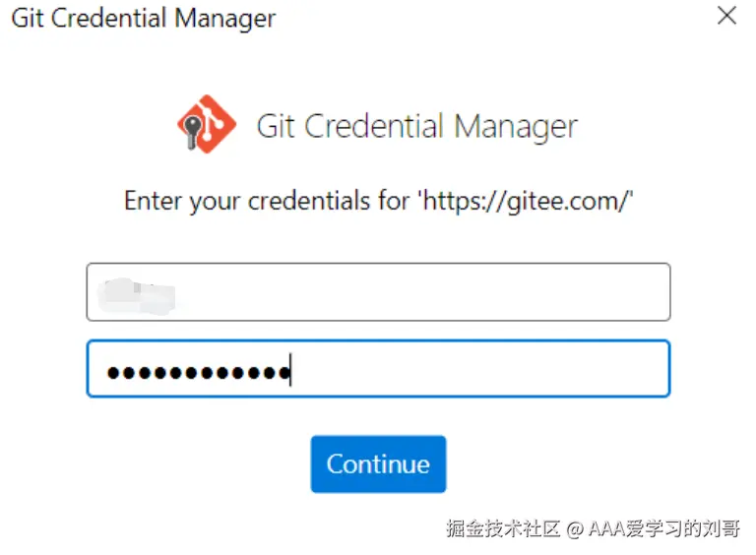
Task: Focus the username input field
Action: [x=378, y=292]
